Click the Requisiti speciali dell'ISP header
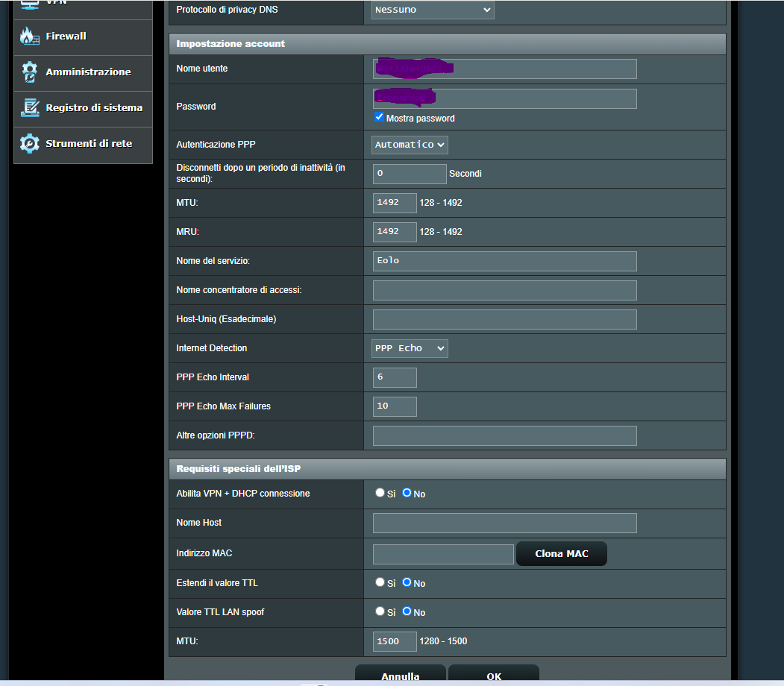This screenshot has width=784, height=686. click(x=447, y=469)
